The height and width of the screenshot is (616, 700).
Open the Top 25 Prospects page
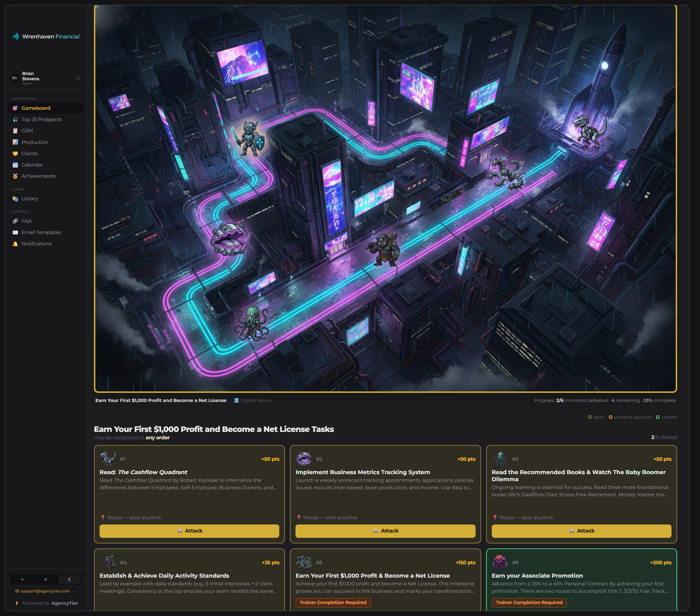point(46,119)
